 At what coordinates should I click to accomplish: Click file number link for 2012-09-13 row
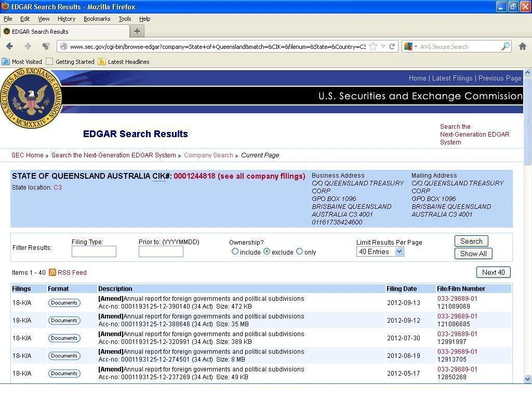click(x=457, y=299)
